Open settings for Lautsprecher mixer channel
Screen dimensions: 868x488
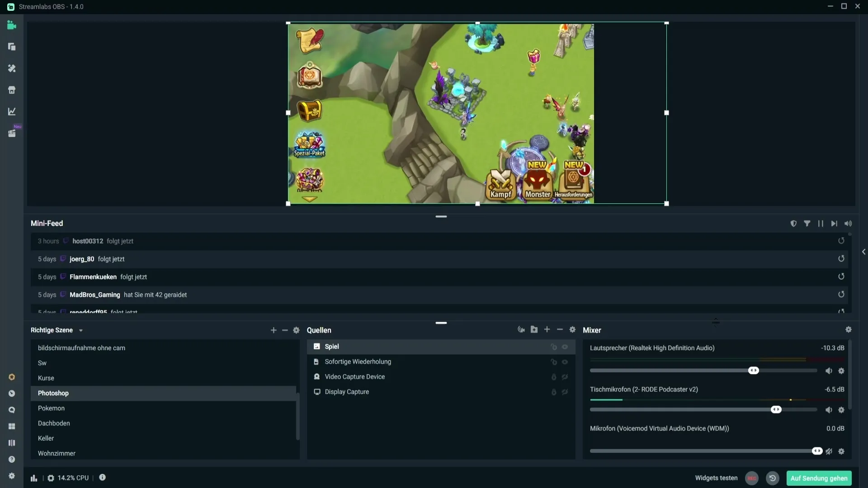pyautogui.click(x=841, y=371)
